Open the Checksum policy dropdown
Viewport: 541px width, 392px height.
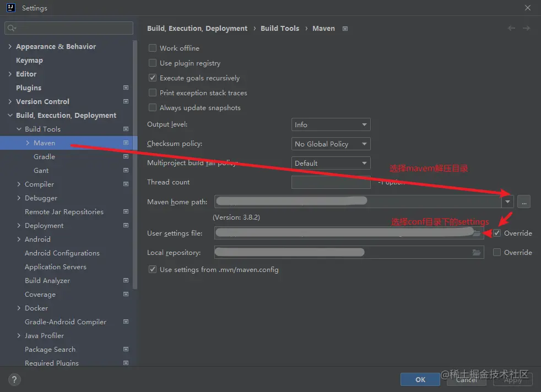tap(331, 144)
